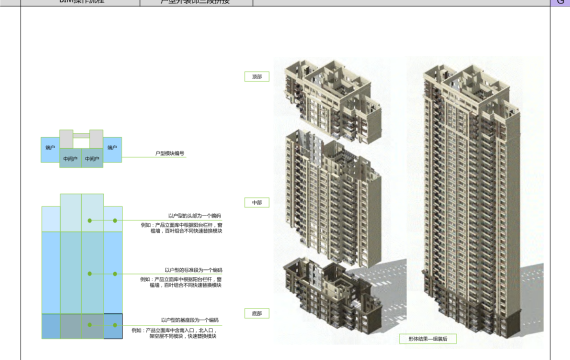Click the right 端户 block in plan diagram
Viewport: 570px width, 360px height.
[112, 150]
